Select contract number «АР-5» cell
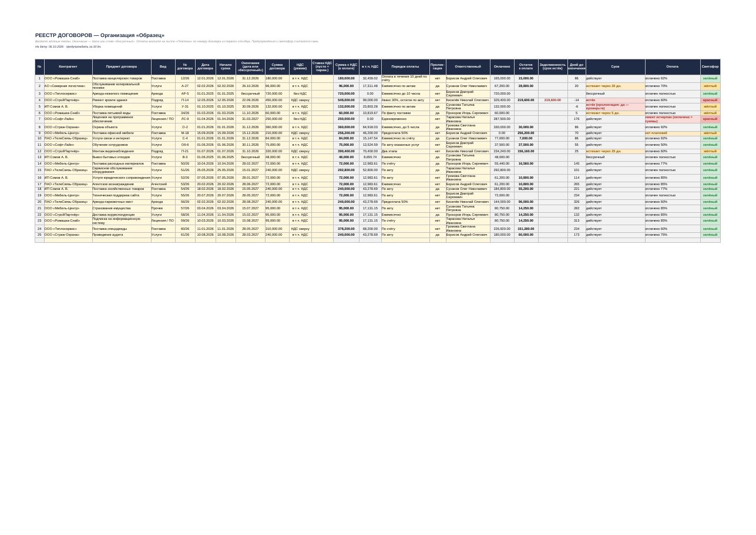This screenshot has width=756, height=535. point(185,93)
